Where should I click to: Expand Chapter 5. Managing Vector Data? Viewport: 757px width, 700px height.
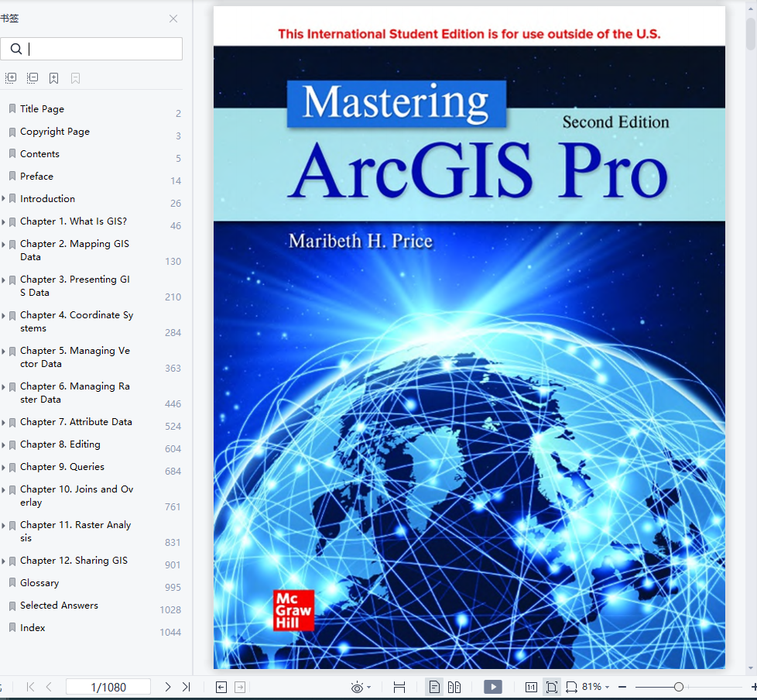(x=3, y=352)
